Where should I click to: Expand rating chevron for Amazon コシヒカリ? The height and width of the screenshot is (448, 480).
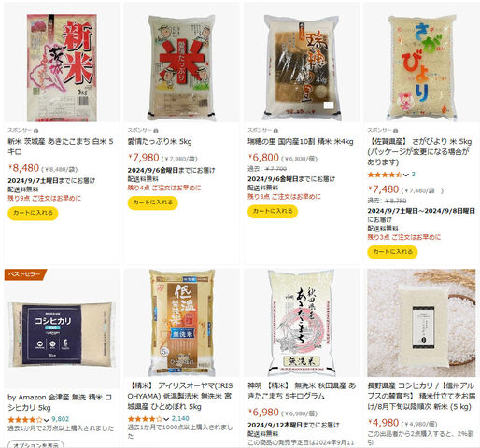[47, 420]
